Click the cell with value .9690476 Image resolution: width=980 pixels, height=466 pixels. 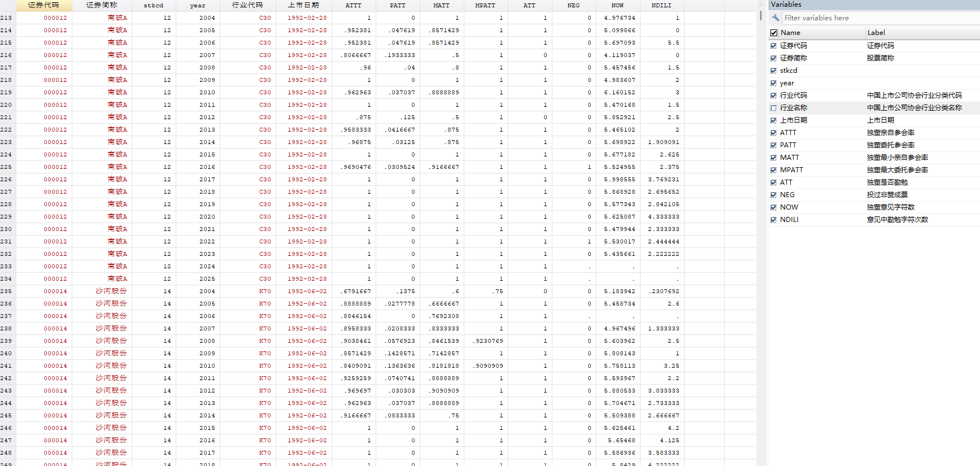point(353,167)
